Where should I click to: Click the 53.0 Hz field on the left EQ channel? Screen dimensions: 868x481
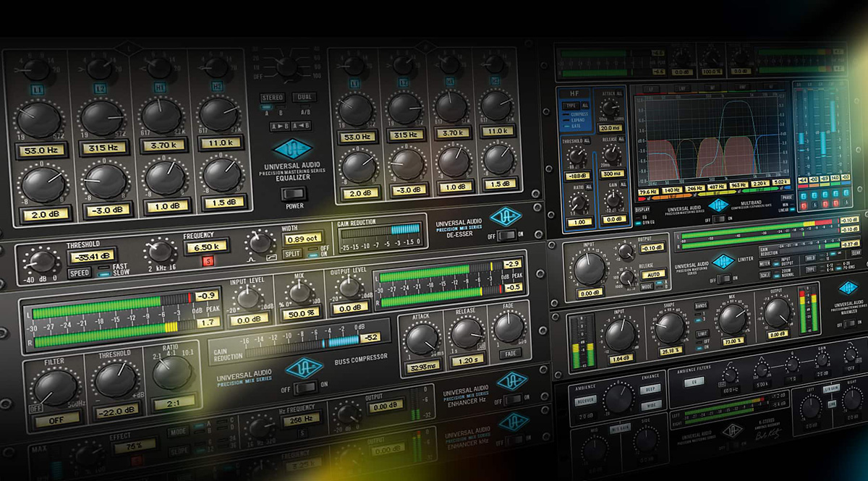42,150
